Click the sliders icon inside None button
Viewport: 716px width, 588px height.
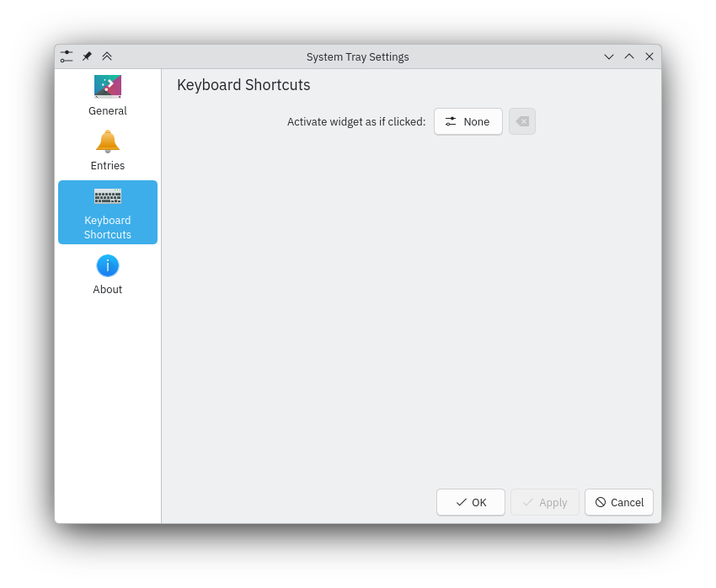(x=451, y=121)
